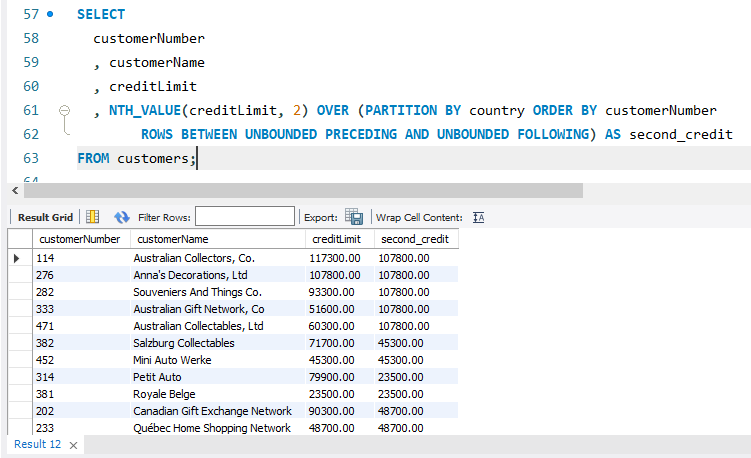
Task: Click NTH_VALUE function in line 61
Action: 145,111
